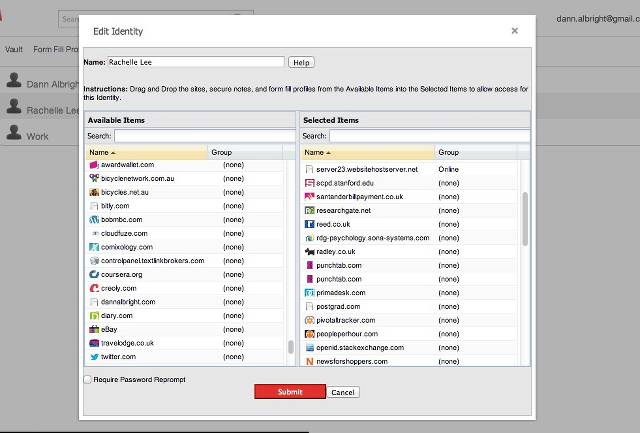Click the bitly.com page icon
The height and width of the screenshot is (433, 640).
point(94,206)
